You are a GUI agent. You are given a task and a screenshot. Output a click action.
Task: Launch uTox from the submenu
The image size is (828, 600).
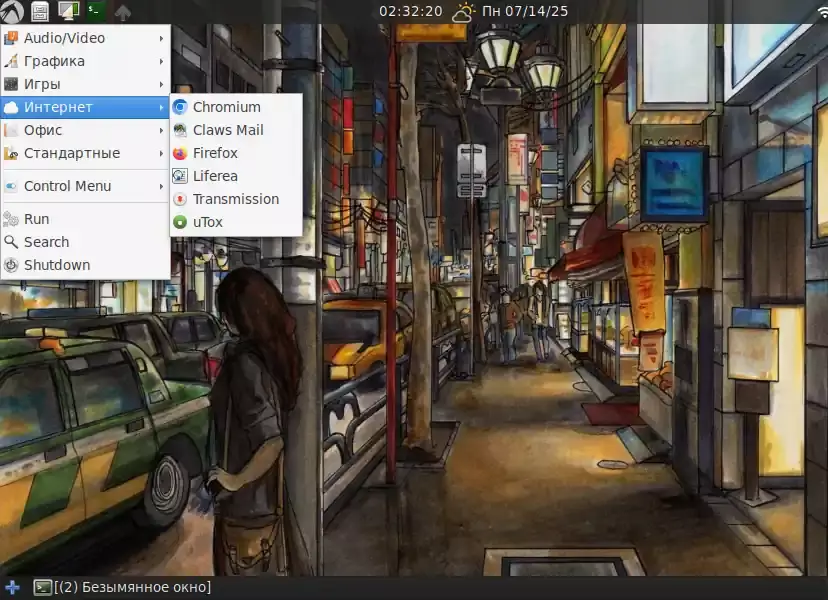coord(236,222)
